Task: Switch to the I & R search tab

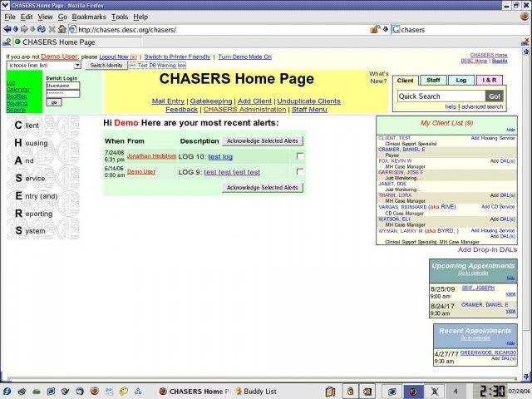Action: [490, 81]
